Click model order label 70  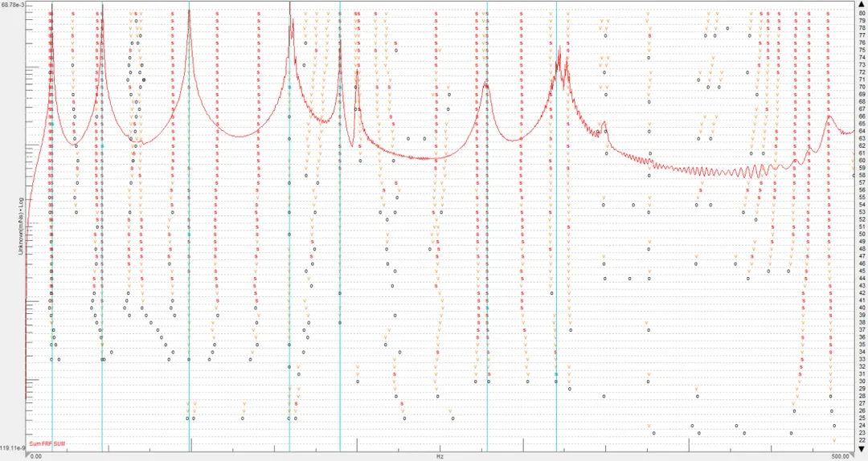[862, 87]
